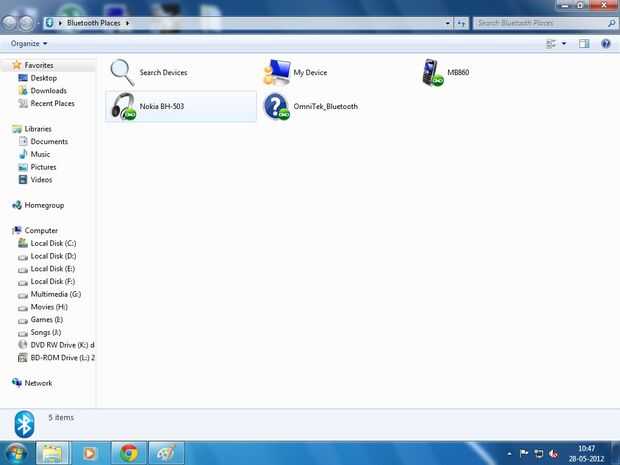Expand the arrow after Bluetooth Places breadcrumb
620x465 pixels.
(x=127, y=23)
